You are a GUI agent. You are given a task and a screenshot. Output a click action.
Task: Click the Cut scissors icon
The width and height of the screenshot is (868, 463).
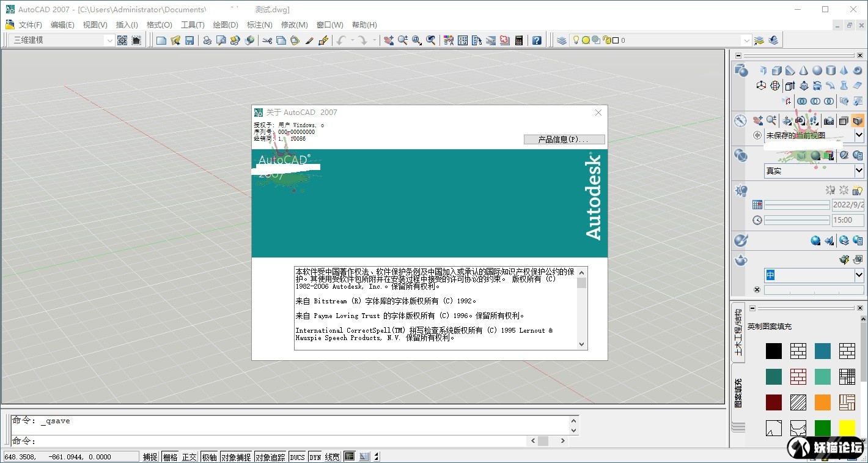click(x=267, y=40)
